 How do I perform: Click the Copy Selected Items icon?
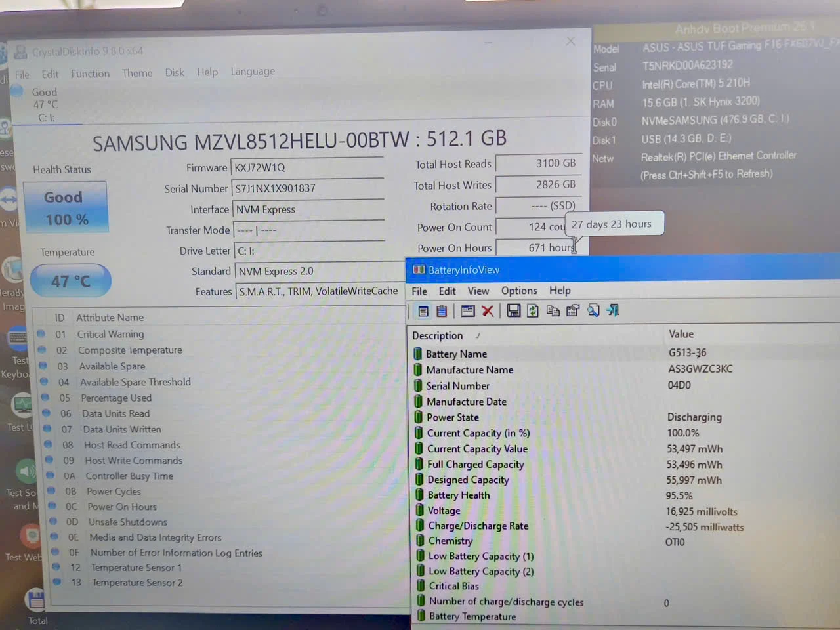553,310
